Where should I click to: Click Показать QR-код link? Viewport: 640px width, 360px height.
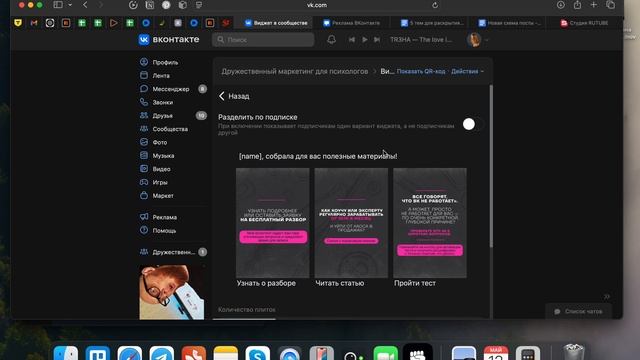pos(421,71)
